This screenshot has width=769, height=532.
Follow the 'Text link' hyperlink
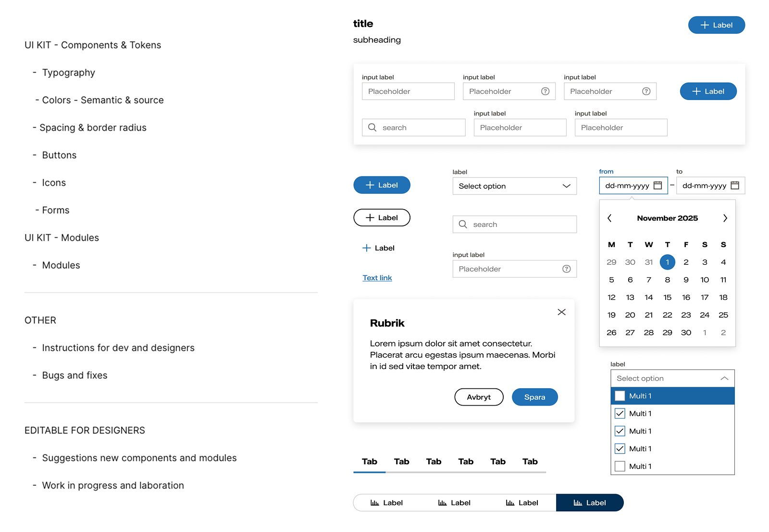(x=377, y=278)
